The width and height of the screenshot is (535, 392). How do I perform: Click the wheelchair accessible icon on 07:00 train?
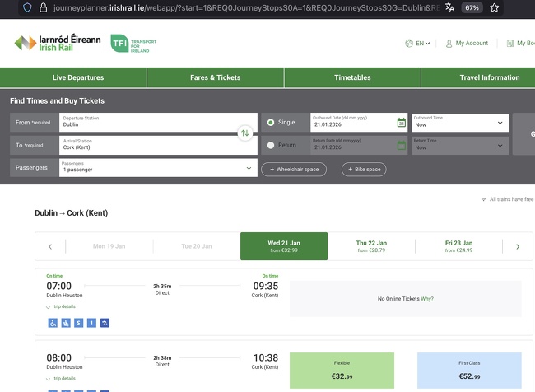52,323
